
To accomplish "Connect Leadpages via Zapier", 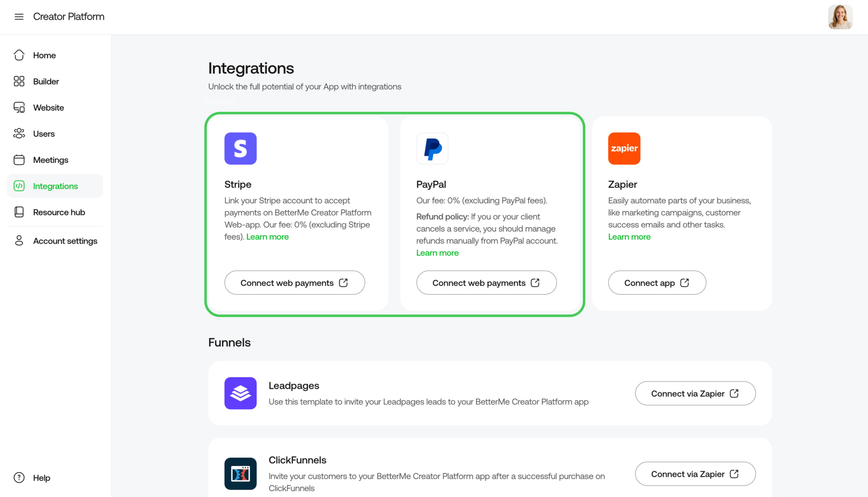I will pyautogui.click(x=695, y=393).
